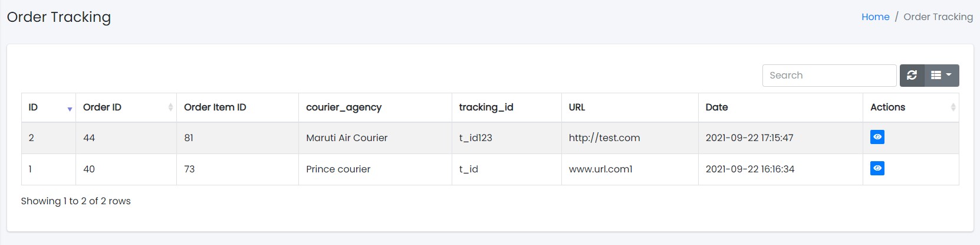Image resolution: width=980 pixels, height=245 pixels.
Task: Click the courier_agency column header
Action: (x=344, y=107)
